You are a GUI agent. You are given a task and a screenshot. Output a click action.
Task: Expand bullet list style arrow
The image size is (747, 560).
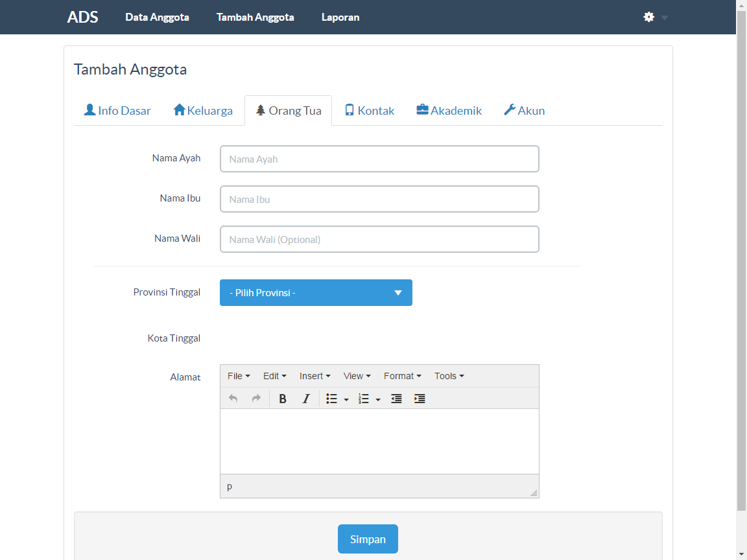[346, 399]
